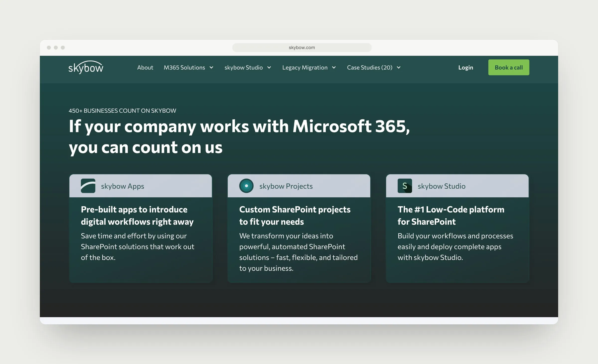Click '450+ BUSINESSES COUNT ON SKYBOW' text
Image resolution: width=598 pixels, height=364 pixels.
122,111
